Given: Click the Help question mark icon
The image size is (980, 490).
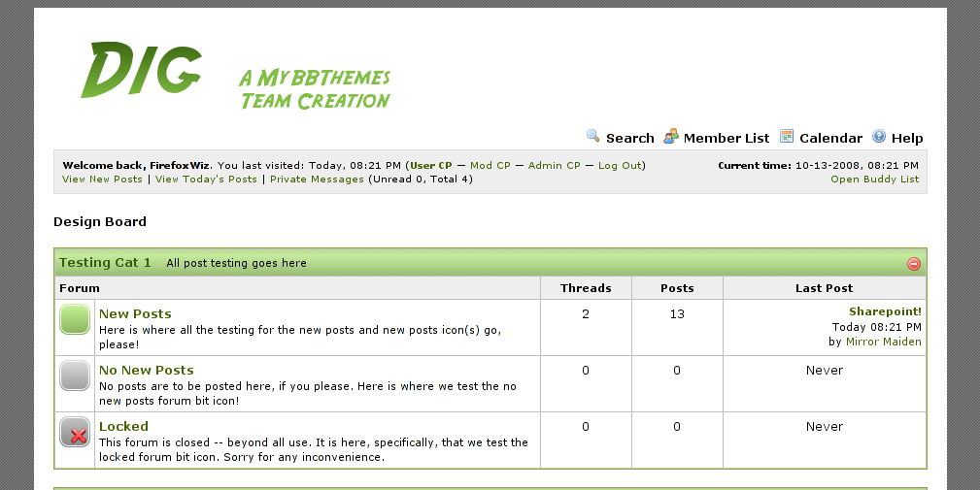Looking at the screenshot, I should 879,136.
